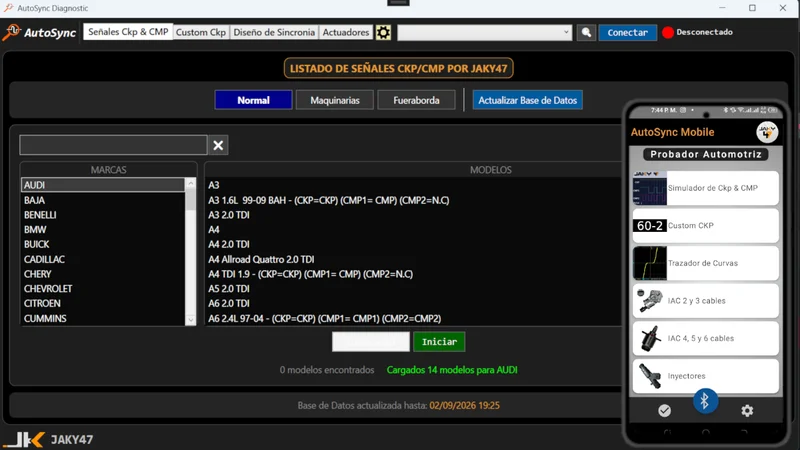This screenshot has width=800, height=450.
Task: Click the MODELOS column header
Action: [x=490, y=170]
